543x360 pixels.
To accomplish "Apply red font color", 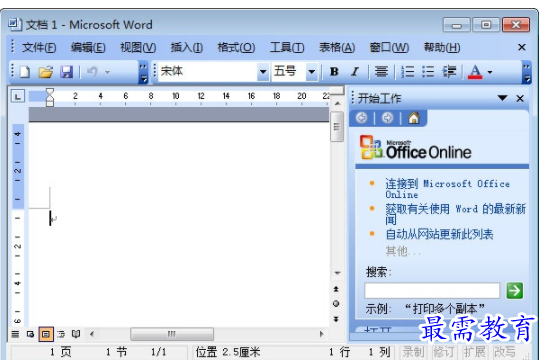I will click(x=475, y=72).
